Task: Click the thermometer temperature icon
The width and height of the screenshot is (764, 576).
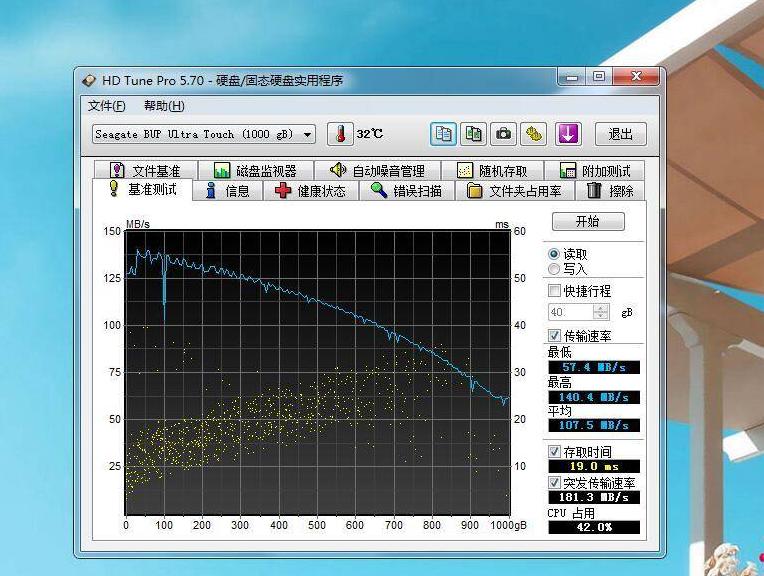Action: (340, 134)
